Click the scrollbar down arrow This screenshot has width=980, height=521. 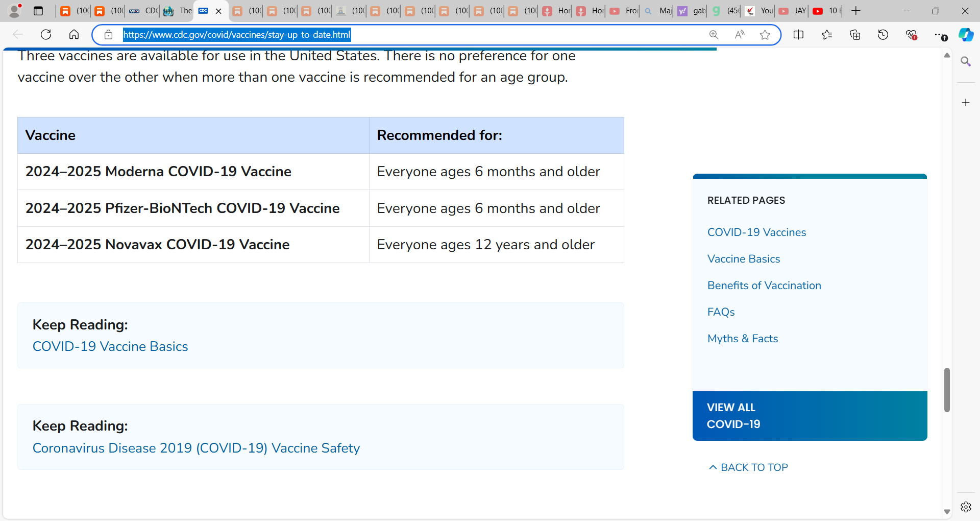click(x=947, y=511)
